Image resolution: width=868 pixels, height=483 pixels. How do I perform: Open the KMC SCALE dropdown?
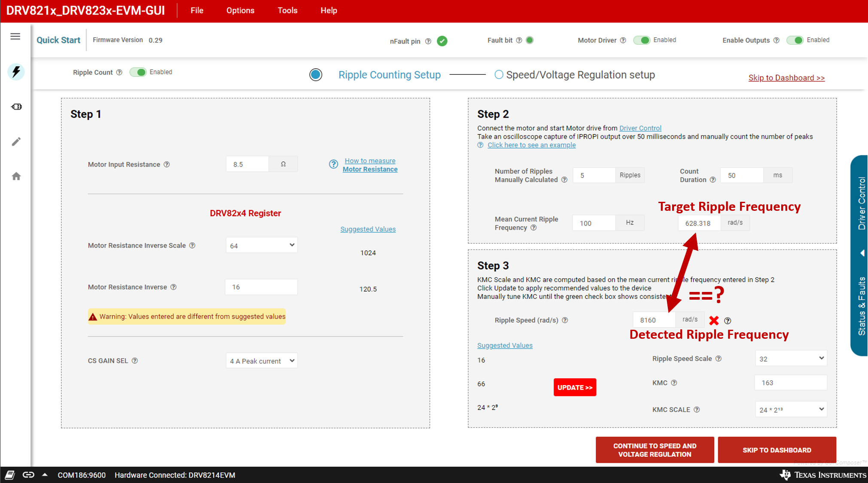pos(791,410)
